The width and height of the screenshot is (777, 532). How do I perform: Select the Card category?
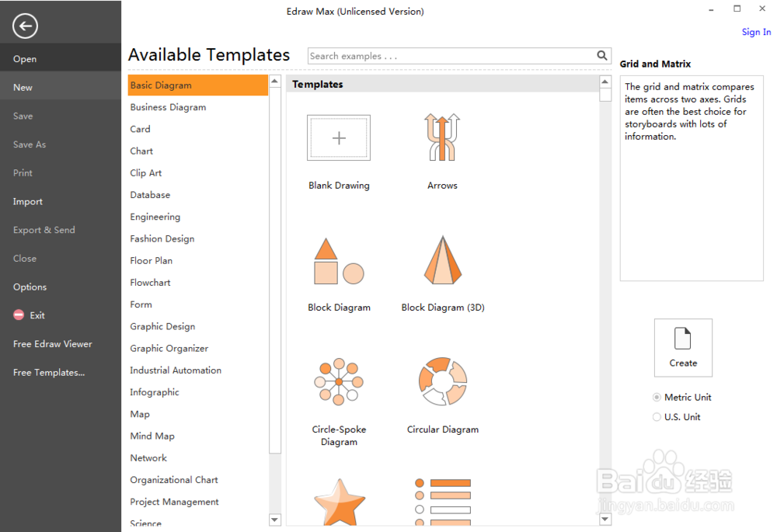pyautogui.click(x=197, y=129)
